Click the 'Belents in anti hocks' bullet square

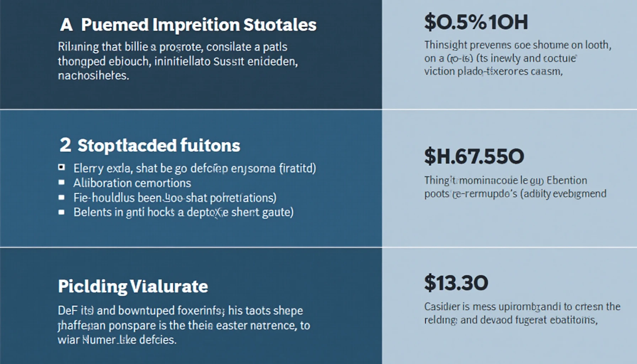pyautogui.click(x=61, y=212)
